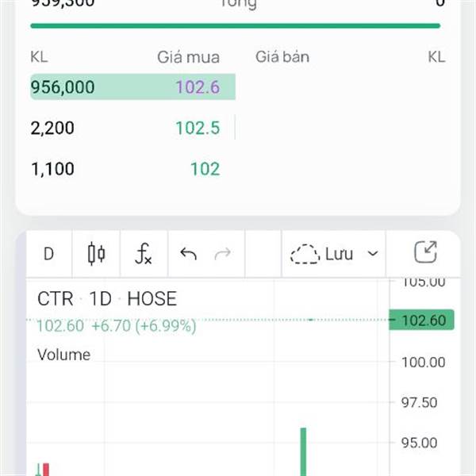The image size is (476, 476).
Task: Click the Volume indicator label
Action: [x=64, y=355]
